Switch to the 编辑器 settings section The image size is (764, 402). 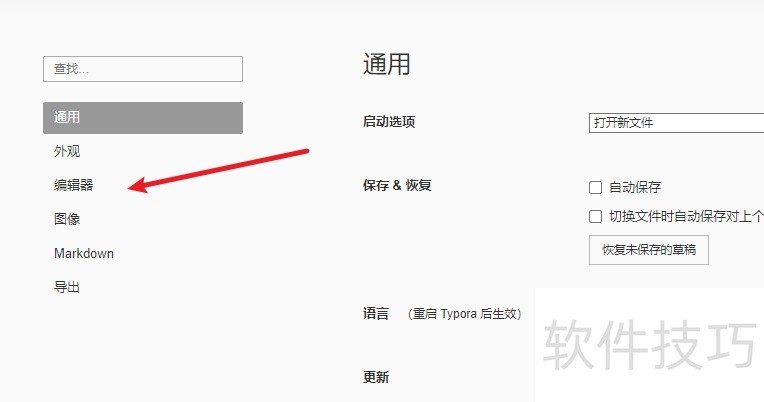[x=74, y=185]
